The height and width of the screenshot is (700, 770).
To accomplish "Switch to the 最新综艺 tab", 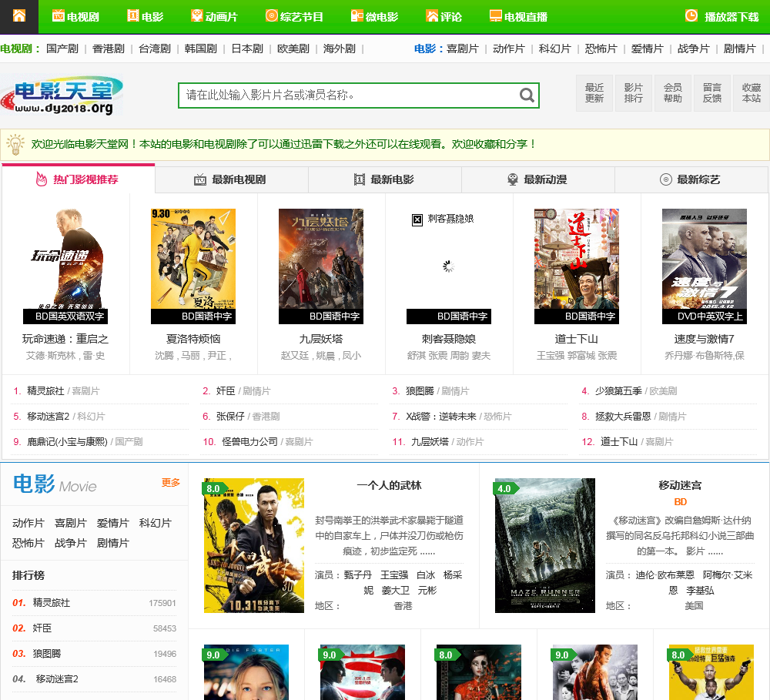I will click(691, 179).
